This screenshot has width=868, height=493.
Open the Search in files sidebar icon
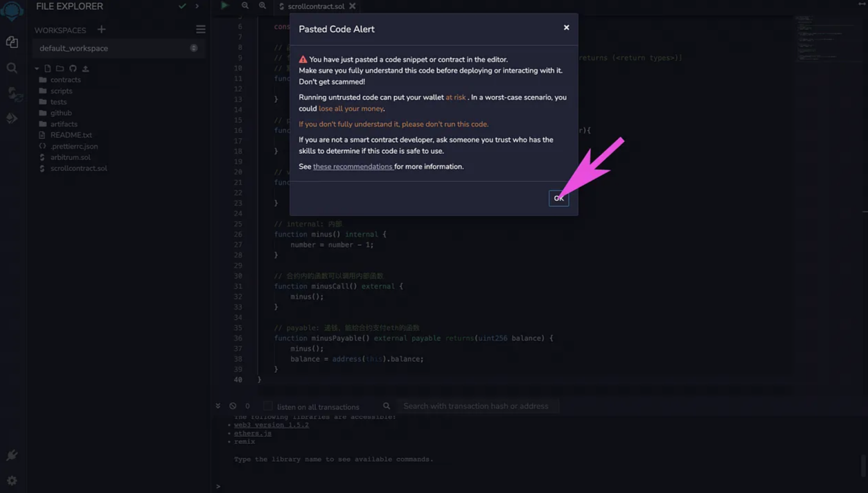point(12,68)
